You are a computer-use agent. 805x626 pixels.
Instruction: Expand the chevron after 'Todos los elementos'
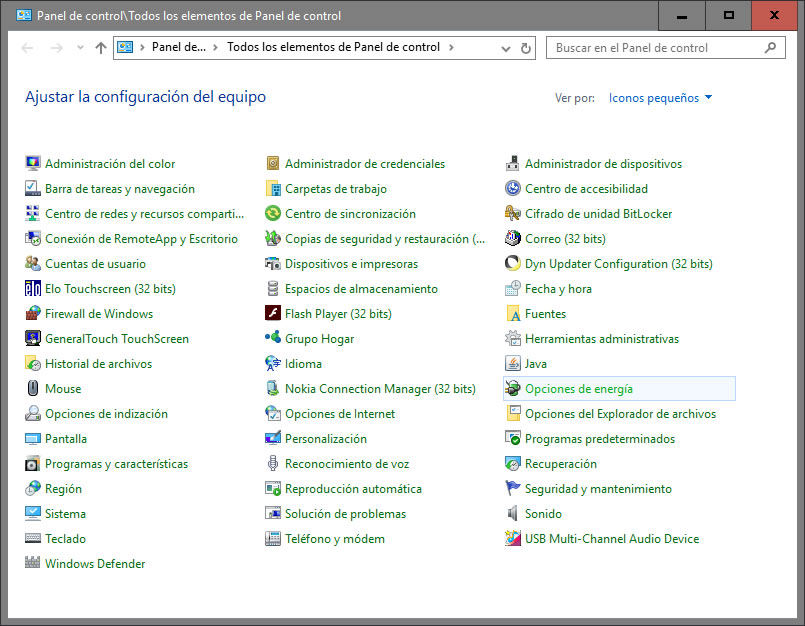(x=452, y=48)
